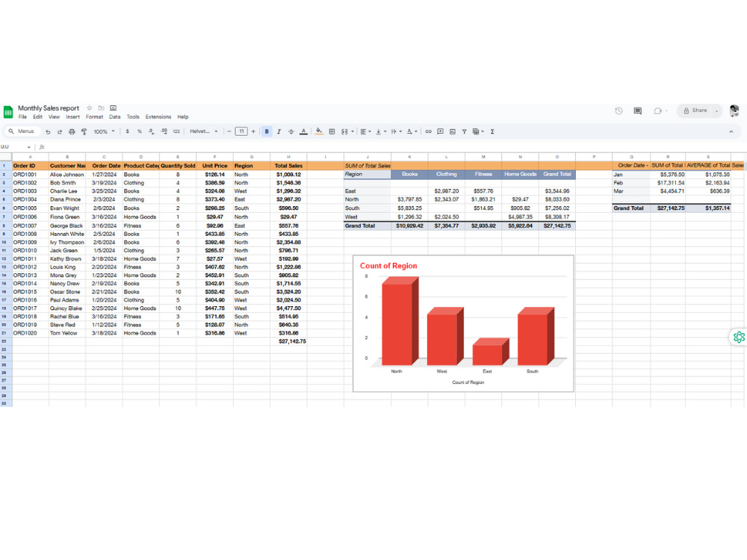Open the Data menu
Viewport: 747px width, 560px height.
click(115, 116)
